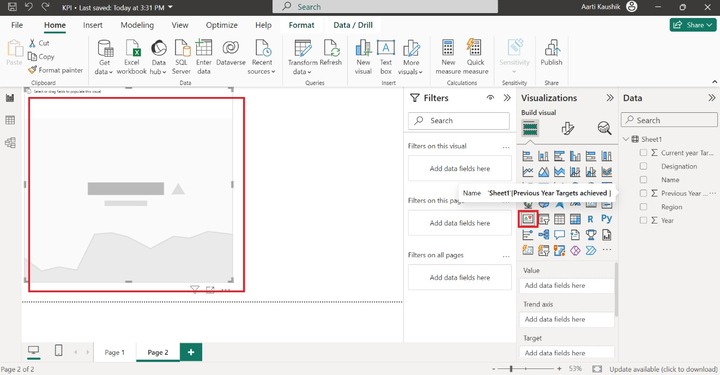Check the Name field checkbox
The image size is (720, 375).
pos(643,180)
